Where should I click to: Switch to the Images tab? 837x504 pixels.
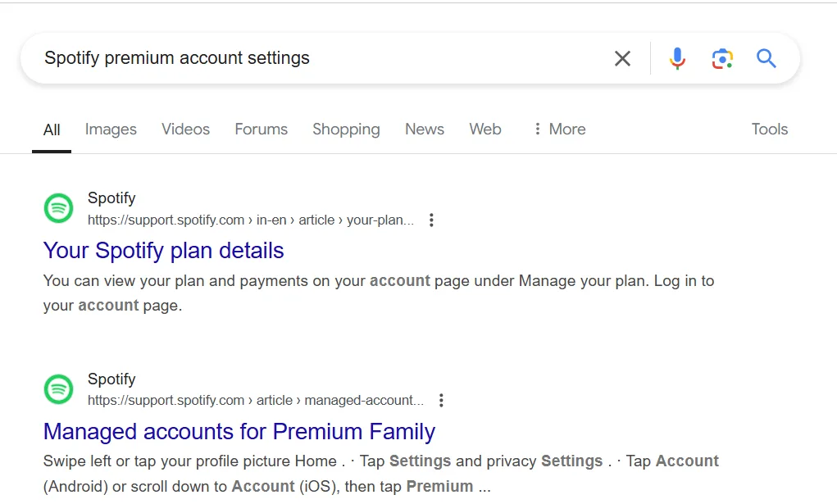[111, 129]
